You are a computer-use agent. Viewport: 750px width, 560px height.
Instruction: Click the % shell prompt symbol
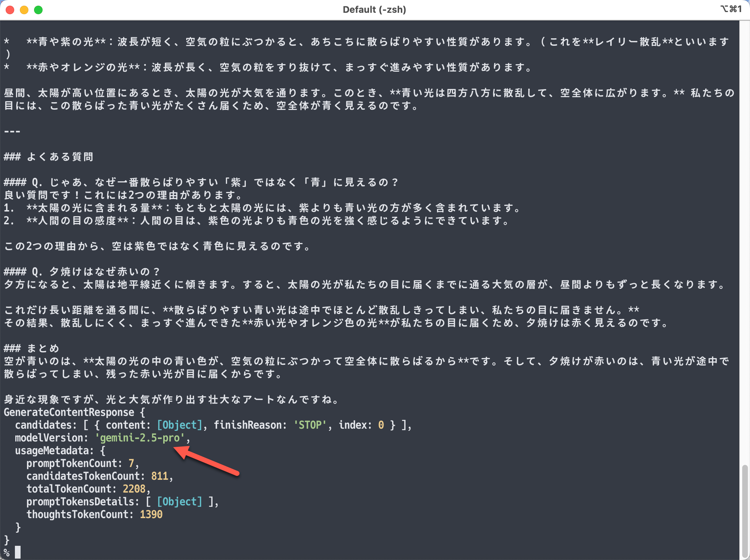(x=6, y=552)
